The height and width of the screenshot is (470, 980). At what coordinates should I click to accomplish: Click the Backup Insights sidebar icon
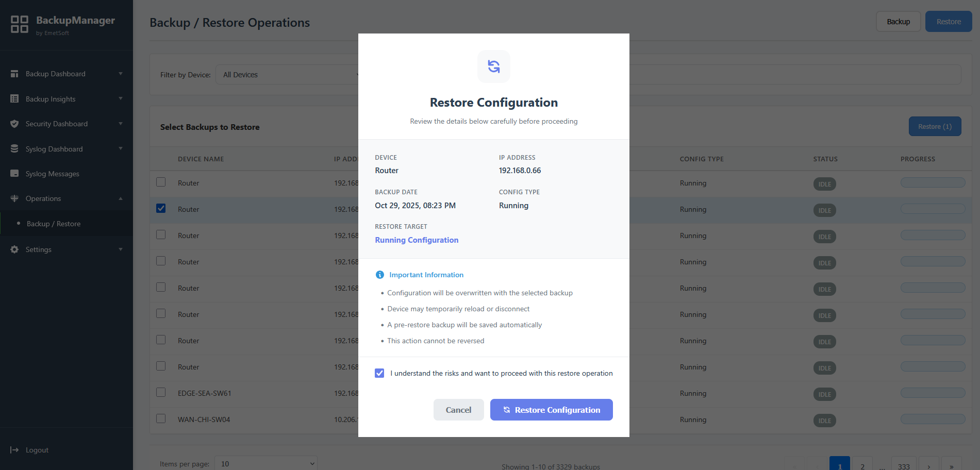(x=15, y=98)
